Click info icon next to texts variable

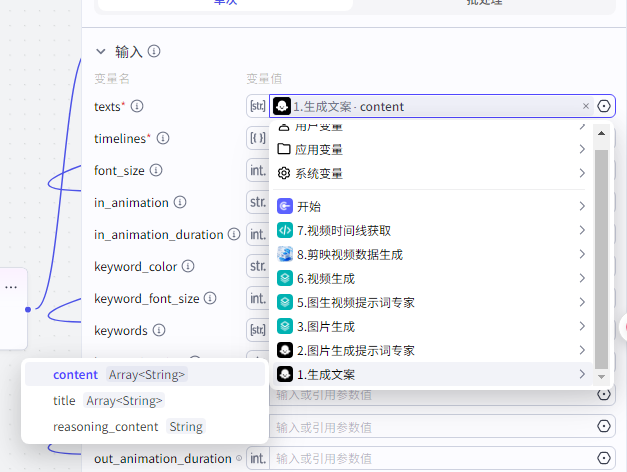137,106
